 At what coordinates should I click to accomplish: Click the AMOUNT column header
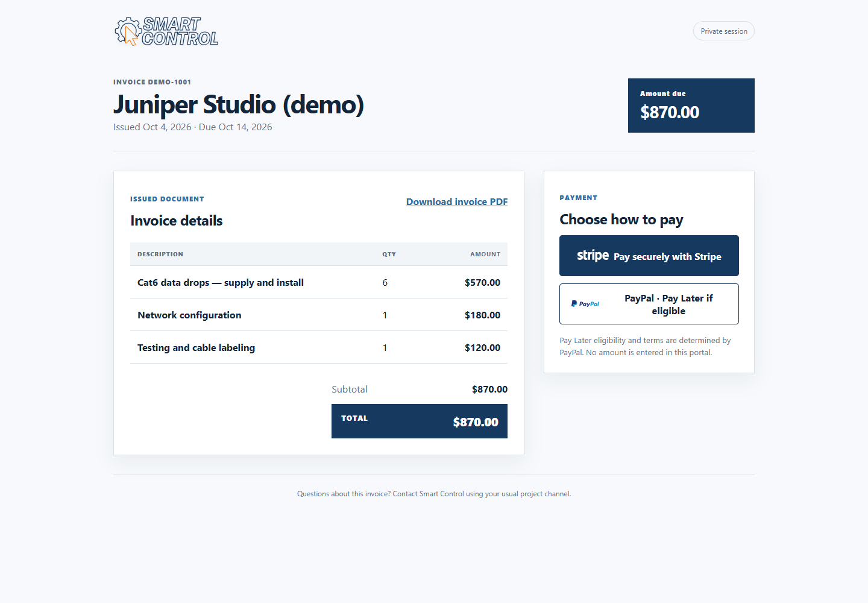click(485, 254)
